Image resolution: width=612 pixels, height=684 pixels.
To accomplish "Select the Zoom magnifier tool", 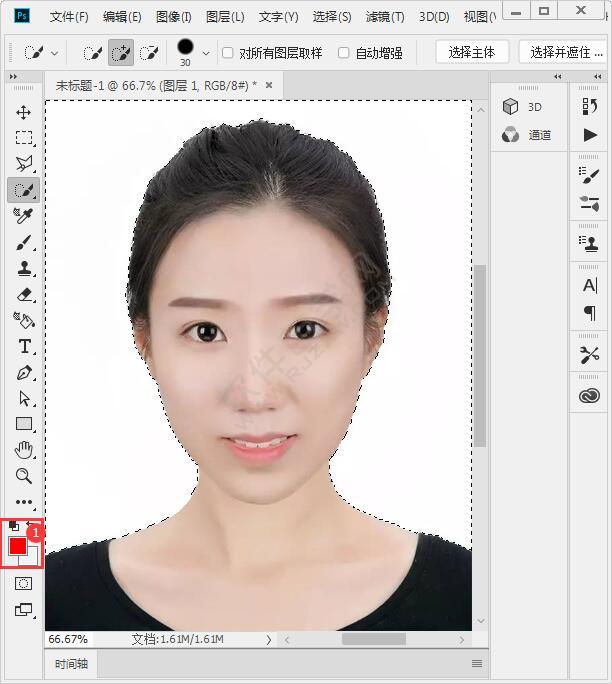I will tap(24, 476).
